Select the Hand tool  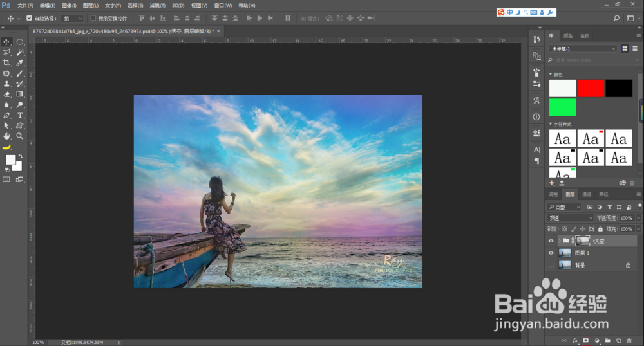(6, 136)
